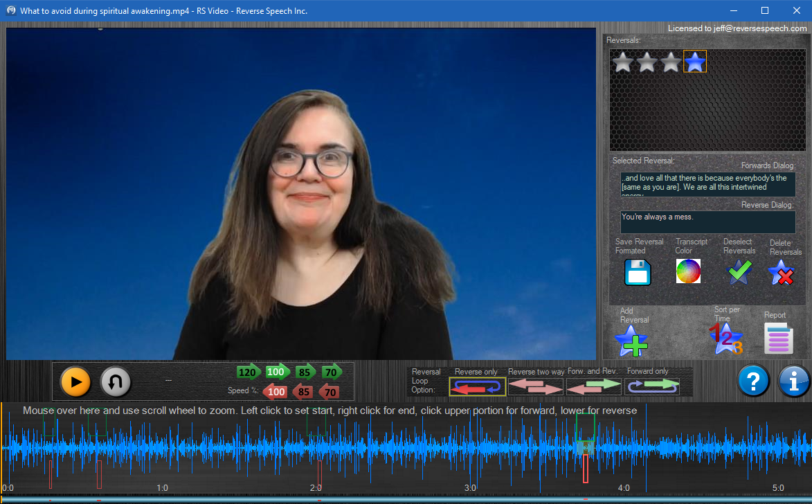The height and width of the screenshot is (504, 812).
Task: Click the app icon in the title bar
Action: (x=10, y=10)
